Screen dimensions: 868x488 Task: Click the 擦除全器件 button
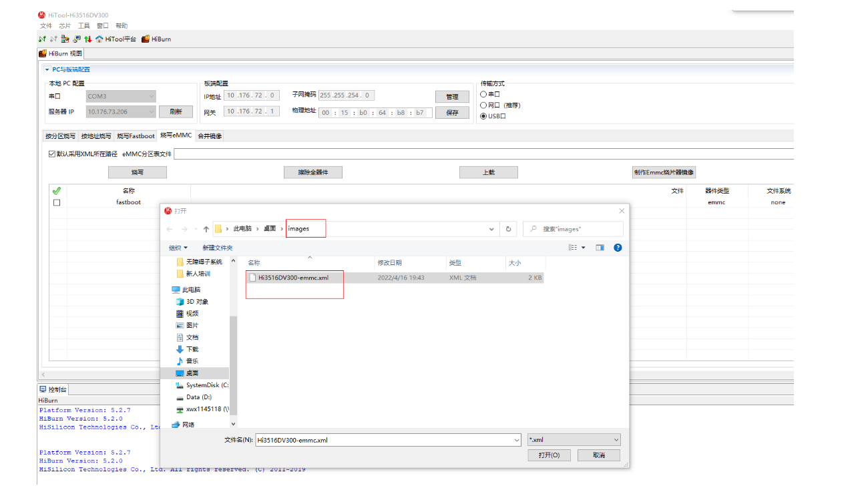[313, 172]
